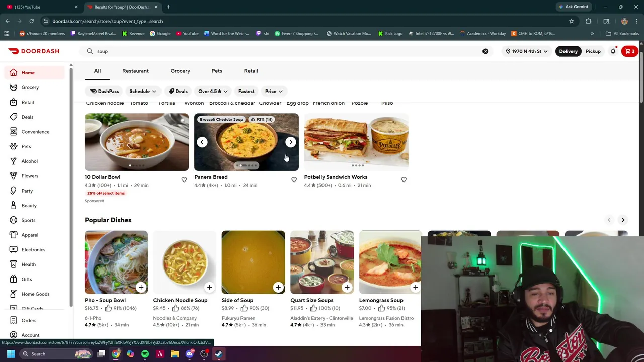Open Apparel in sidebar
This screenshot has width=644, height=362.
[35, 235]
